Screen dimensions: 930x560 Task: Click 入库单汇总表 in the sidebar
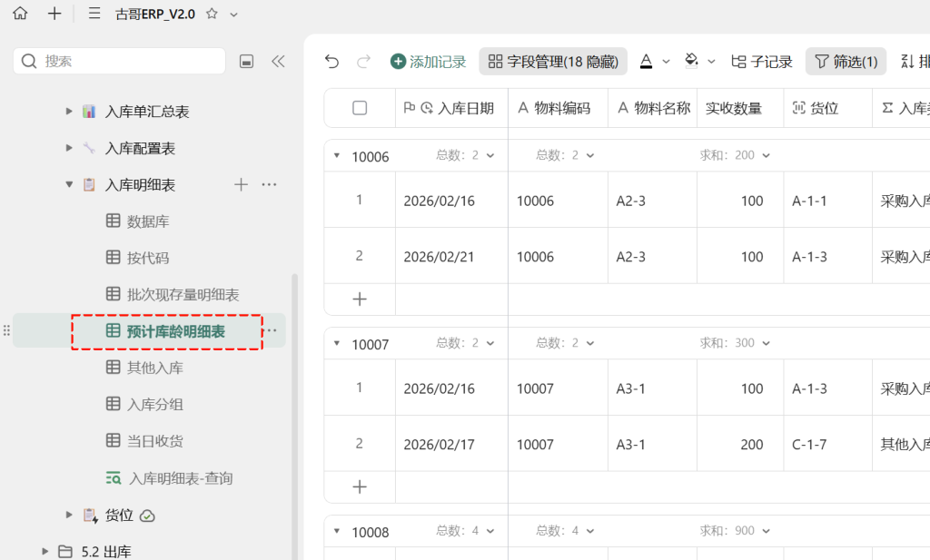coord(147,112)
